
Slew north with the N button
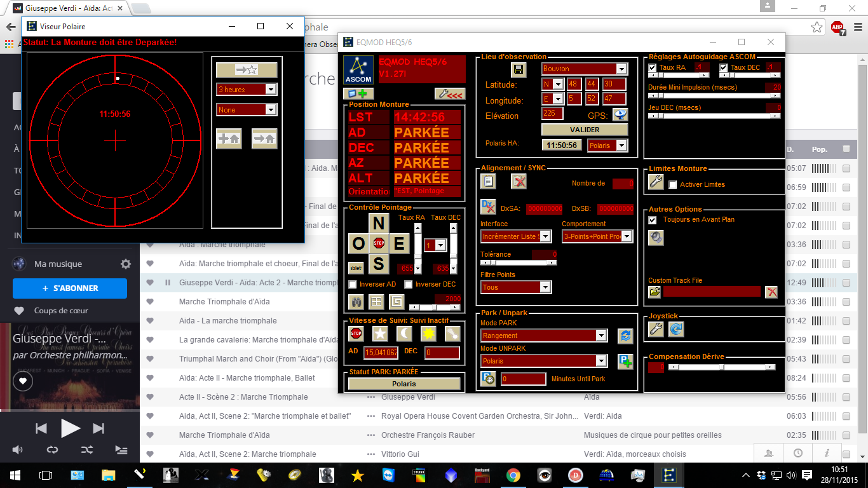[379, 223]
